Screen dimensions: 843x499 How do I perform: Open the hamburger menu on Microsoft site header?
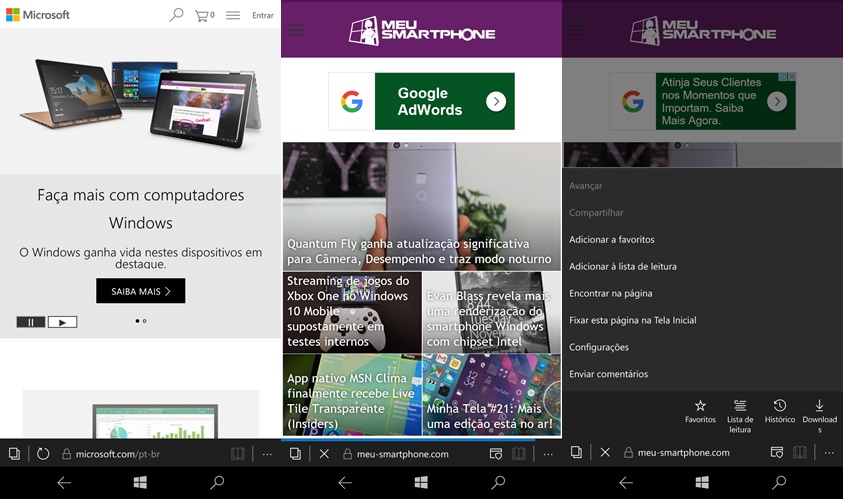click(233, 15)
